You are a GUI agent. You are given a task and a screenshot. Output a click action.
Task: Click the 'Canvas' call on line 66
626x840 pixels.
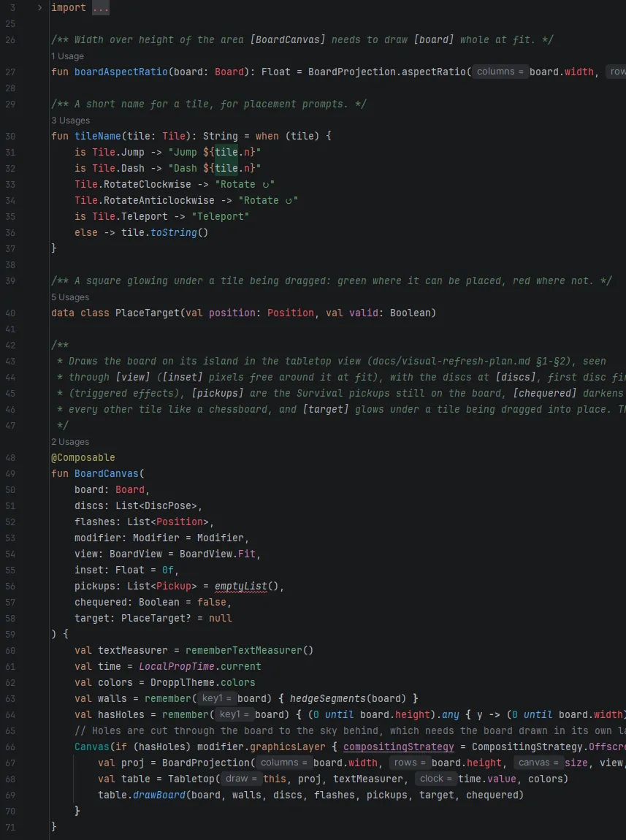coord(91,747)
